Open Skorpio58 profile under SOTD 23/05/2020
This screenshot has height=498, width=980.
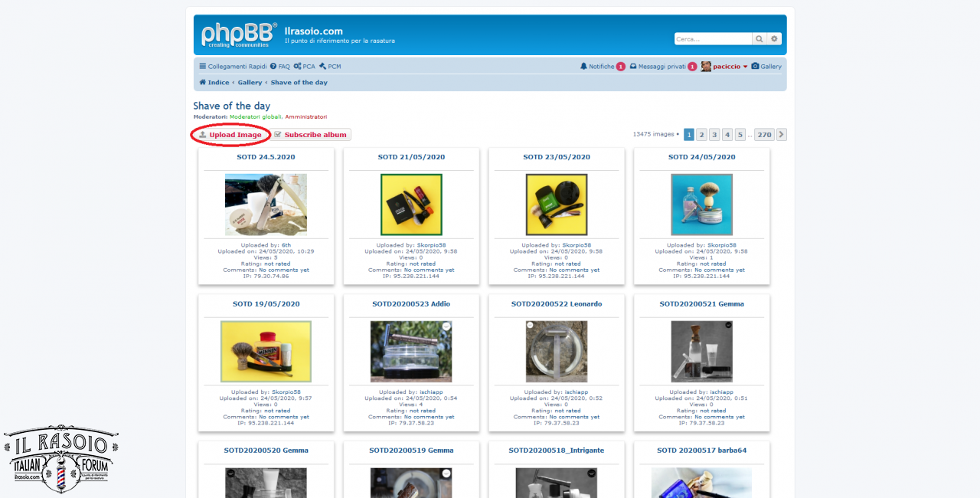pyautogui.click(x=577, y=245)
